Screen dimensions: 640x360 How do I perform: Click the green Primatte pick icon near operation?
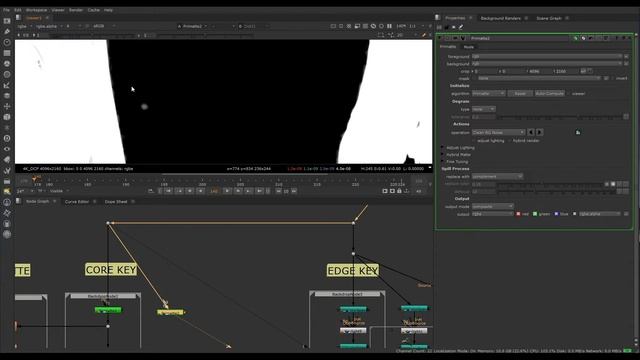tap(578, 132)
